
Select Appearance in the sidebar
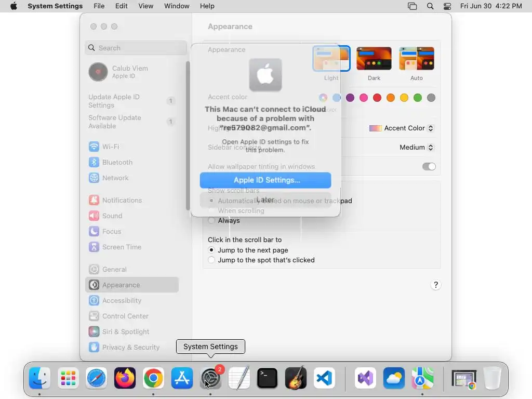coord(131,285)
